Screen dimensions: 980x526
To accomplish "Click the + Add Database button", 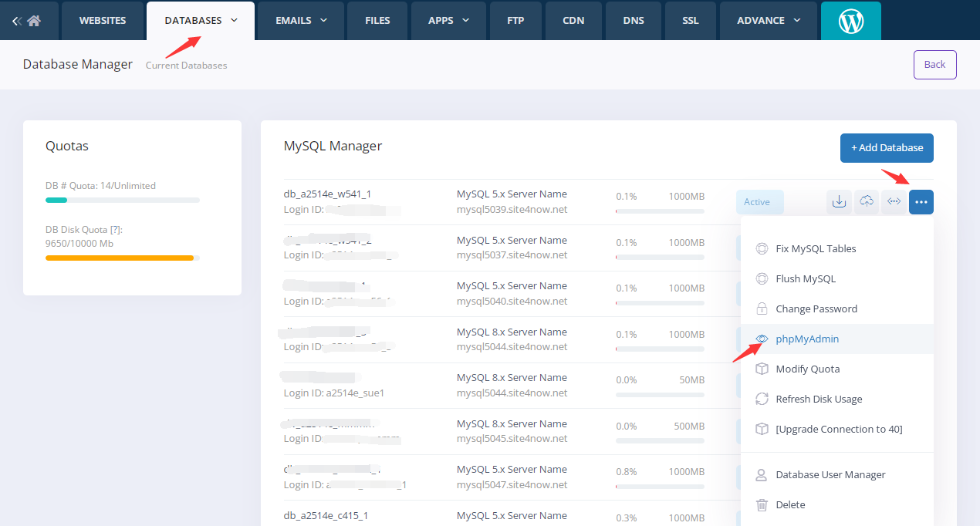I will click(x=887, y=147).
